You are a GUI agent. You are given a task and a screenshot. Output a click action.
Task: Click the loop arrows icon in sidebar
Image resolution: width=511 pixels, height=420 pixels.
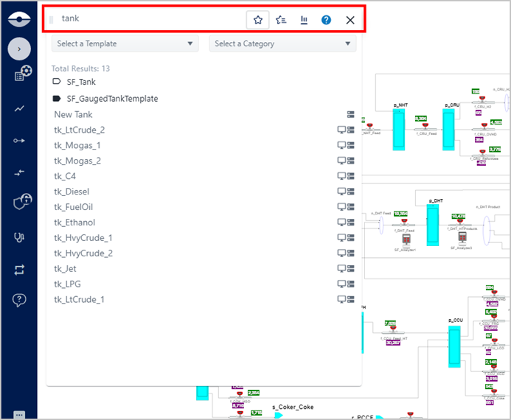(x=19, y=270)
